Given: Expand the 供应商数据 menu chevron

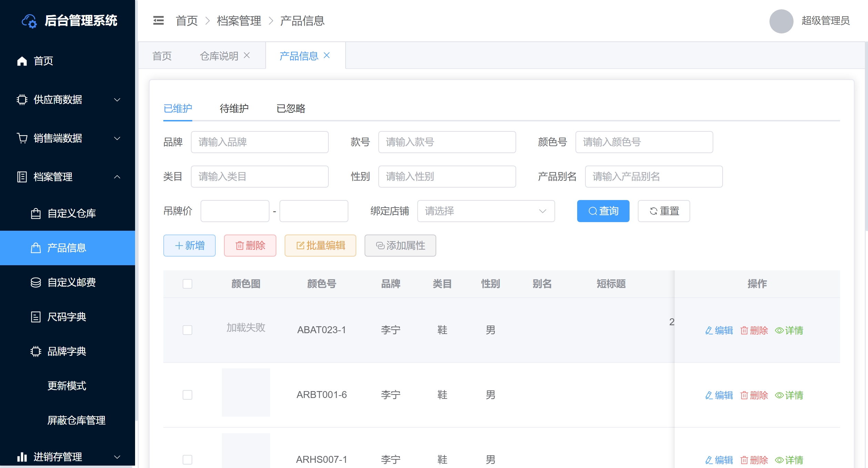Looking at the screenshot, I should [x=117, y=100].
